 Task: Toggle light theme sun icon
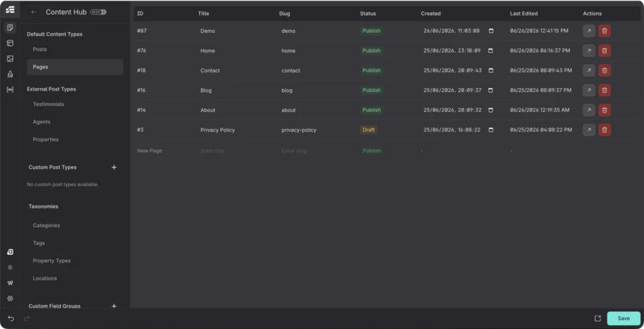10,267
